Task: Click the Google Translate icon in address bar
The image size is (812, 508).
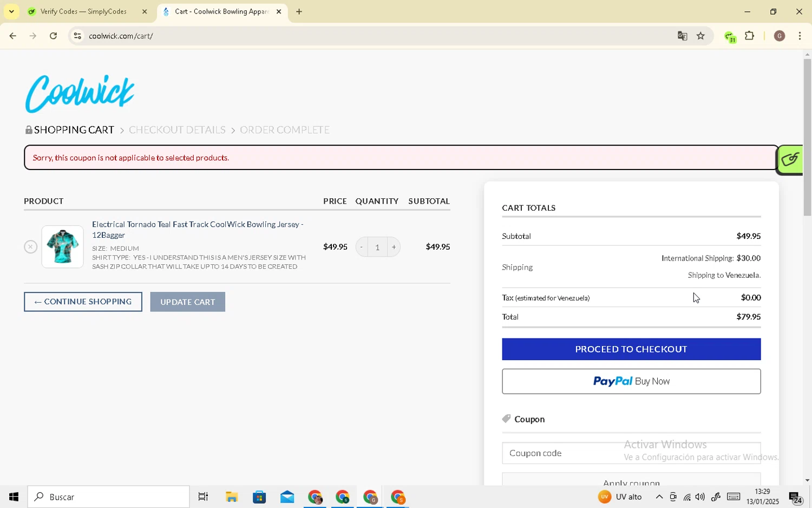Action: click(x=682, y=36)
